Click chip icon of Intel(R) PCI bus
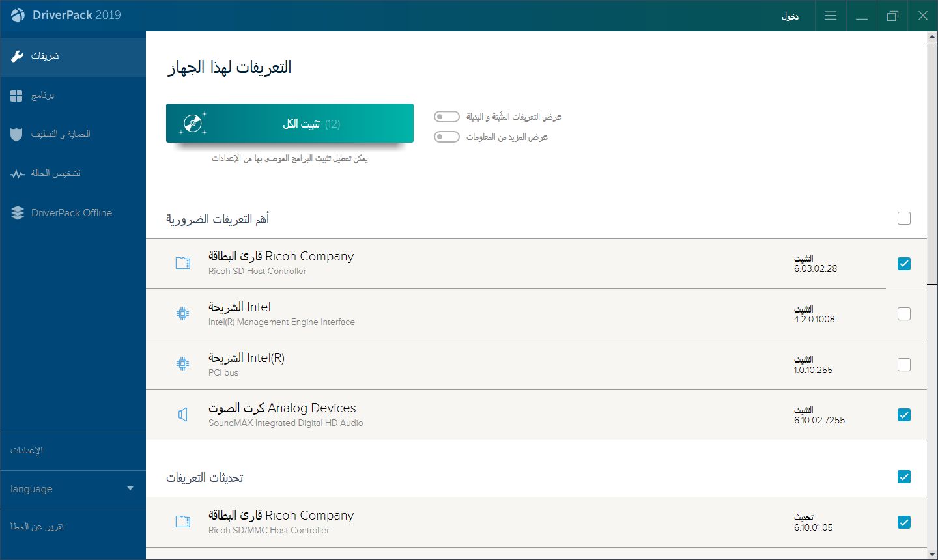The image size is (938, 560). point(183,364)
